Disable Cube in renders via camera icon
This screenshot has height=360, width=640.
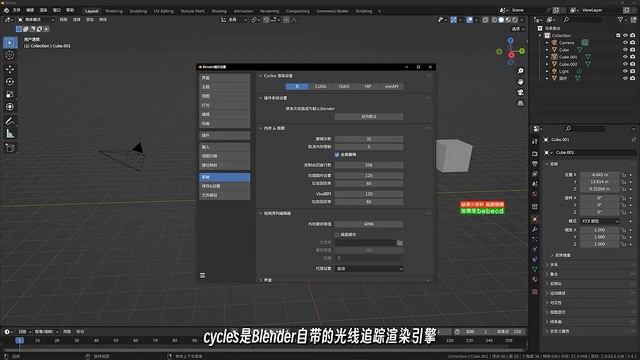(632, 50)
